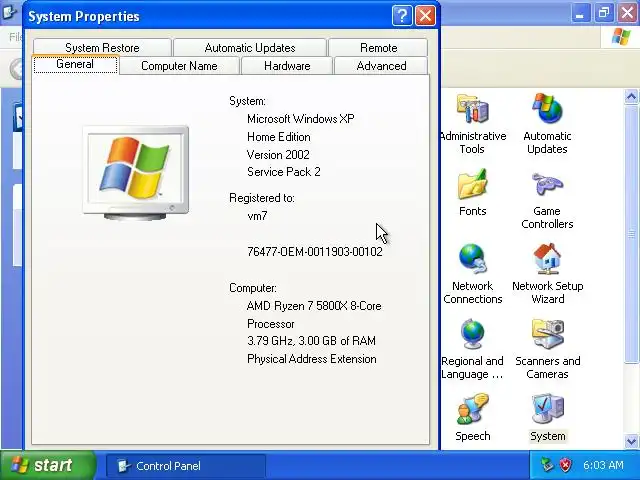Select the General tab
Image resolution: width=640 pixels, height=480 pixels.
pyautogui.click(x=75, y=64)
